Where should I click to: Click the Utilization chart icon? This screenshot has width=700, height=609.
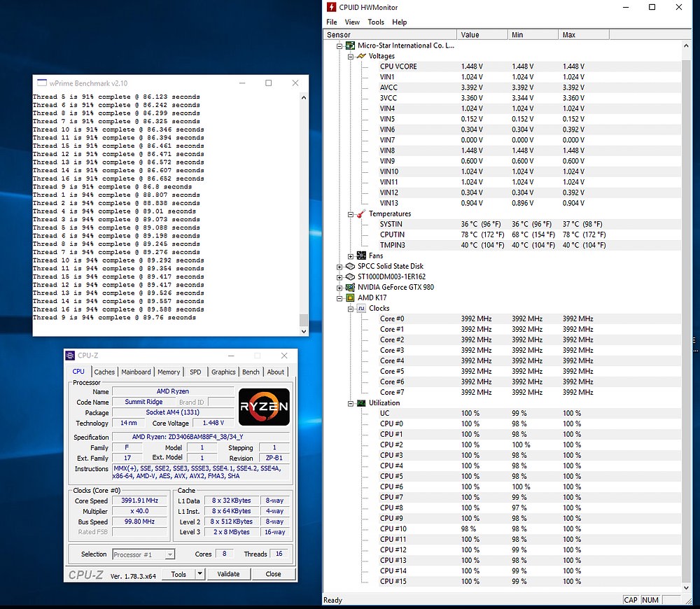click(x=362, y=402)
